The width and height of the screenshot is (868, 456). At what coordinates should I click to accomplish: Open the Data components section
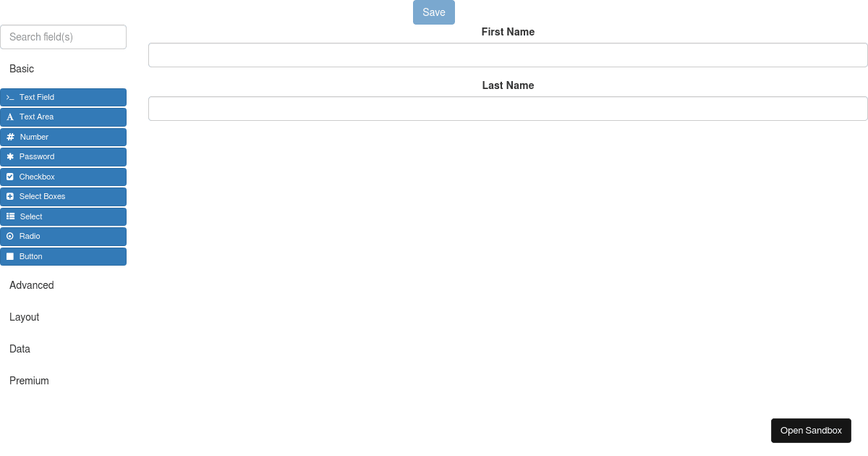coord(20,349)
